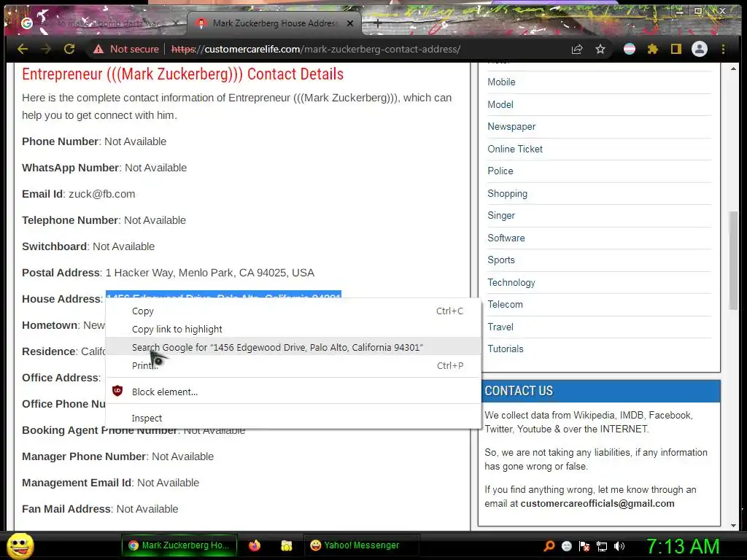
Task: Open the Software category link
Action: coord(506,238)
